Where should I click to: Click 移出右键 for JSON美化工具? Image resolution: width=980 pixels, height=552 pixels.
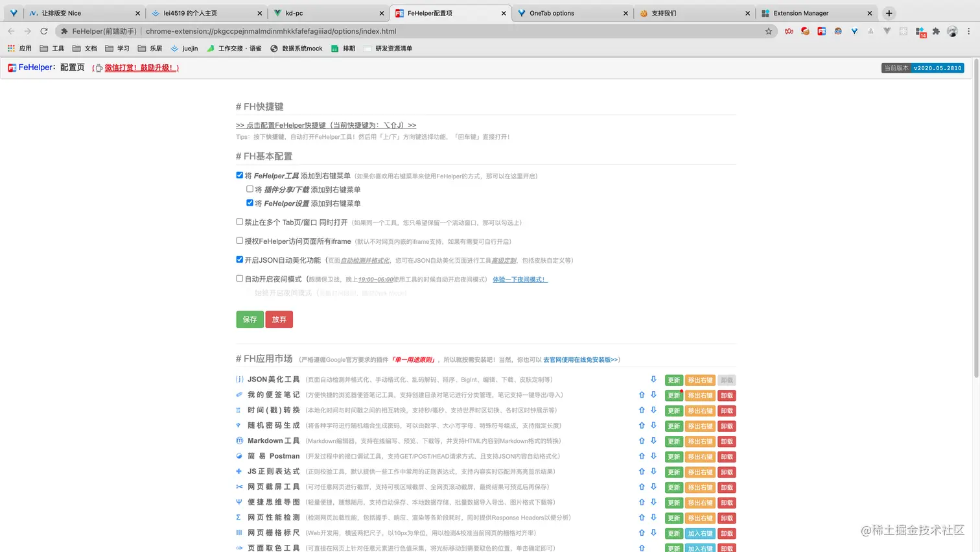click(x=701, y=380)
